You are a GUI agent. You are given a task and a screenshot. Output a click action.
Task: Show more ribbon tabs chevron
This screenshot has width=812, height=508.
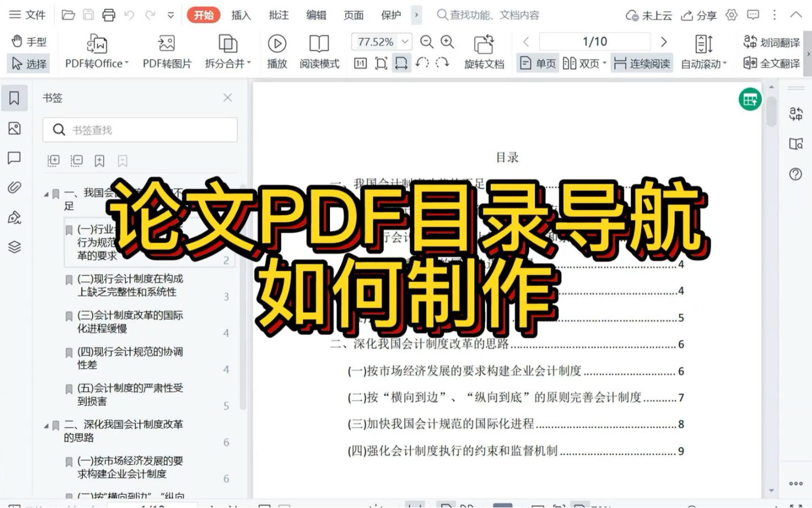(416, 15)
